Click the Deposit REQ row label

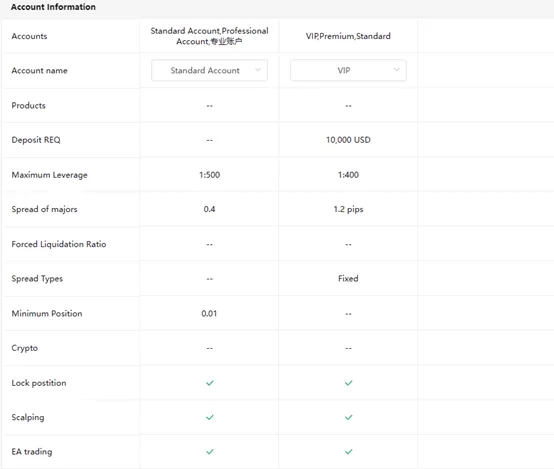pyautogui.click(x=36, y=140)
